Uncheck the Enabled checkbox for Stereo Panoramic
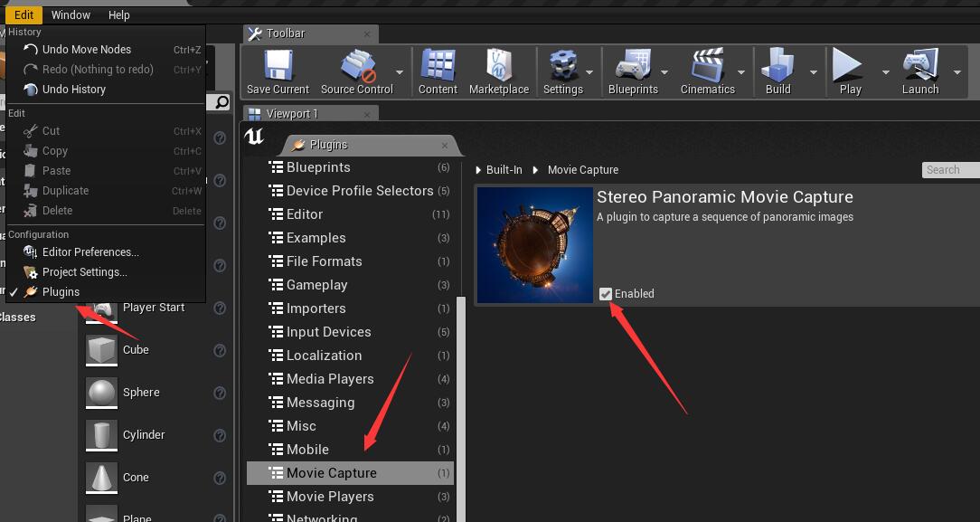980x522 pixels. [x=605, y=294]
